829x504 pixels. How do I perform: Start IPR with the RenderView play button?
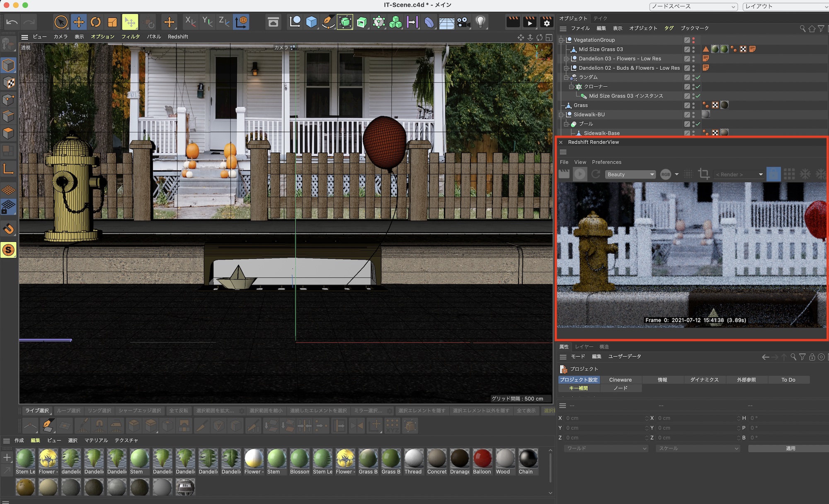click(x=580, y=174)
